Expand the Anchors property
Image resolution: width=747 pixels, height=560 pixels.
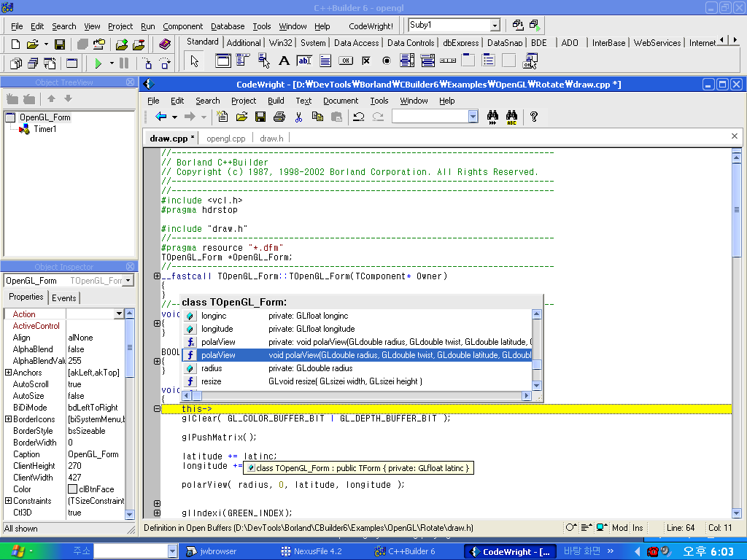pos(8,373)
